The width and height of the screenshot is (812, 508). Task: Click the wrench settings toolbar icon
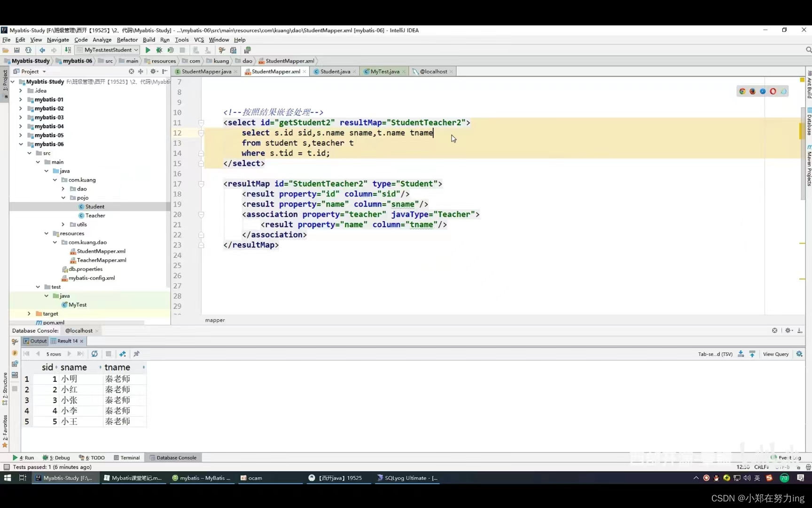[222, 50]
